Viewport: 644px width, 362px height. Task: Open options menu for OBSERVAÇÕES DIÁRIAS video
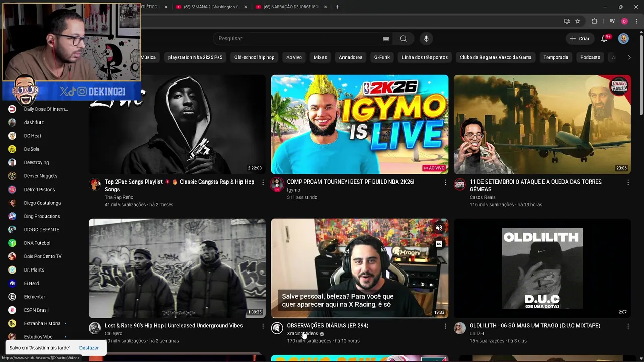445,326
